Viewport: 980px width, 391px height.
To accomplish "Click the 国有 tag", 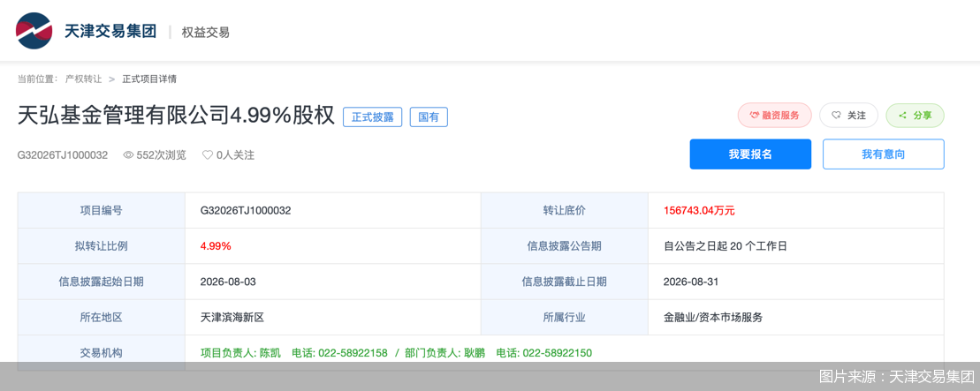I will pyautogui.click(x=429, y=117).
